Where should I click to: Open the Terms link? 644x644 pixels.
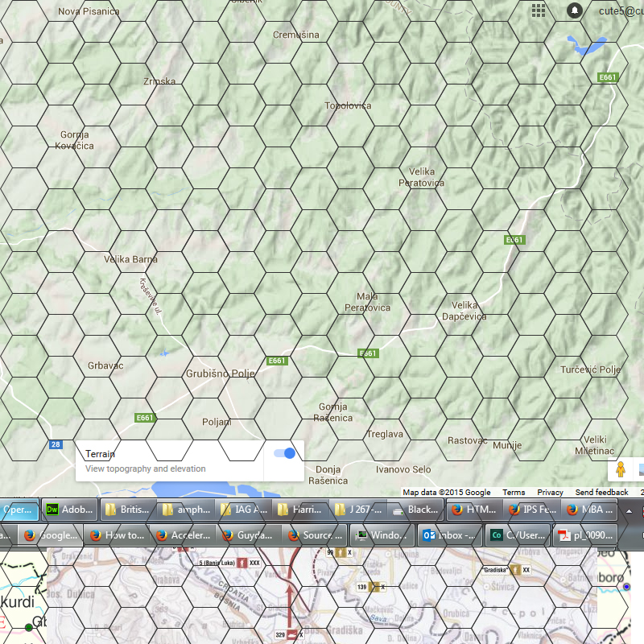514,492
